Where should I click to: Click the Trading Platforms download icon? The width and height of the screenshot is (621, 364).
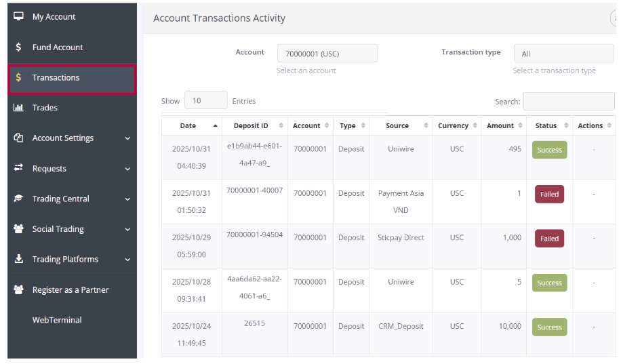(x=18, y=259)
